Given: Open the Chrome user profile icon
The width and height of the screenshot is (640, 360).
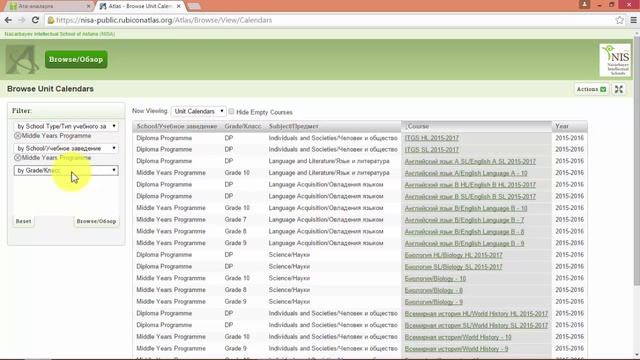Looking at the screenshot, I should [584, 4].
